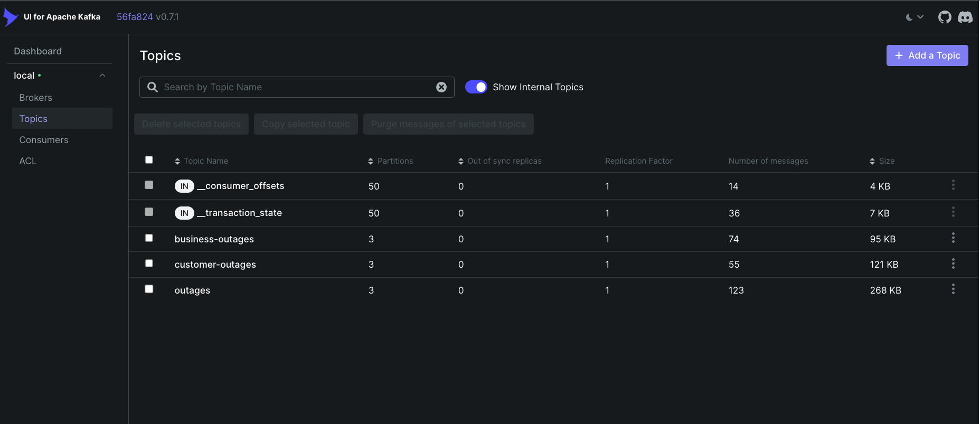Open the theme selector chevron
980x424 pixels.
tap(920, 17)
